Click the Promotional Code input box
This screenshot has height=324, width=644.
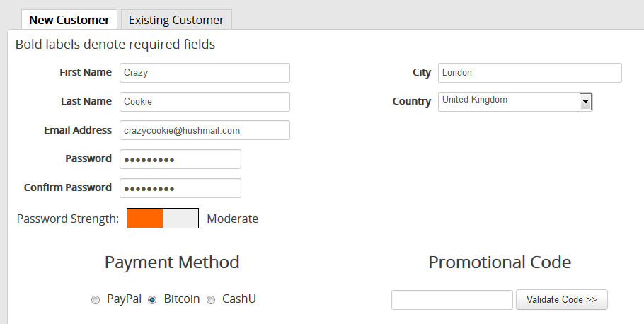pyautogui.click(x=452, y=300)
